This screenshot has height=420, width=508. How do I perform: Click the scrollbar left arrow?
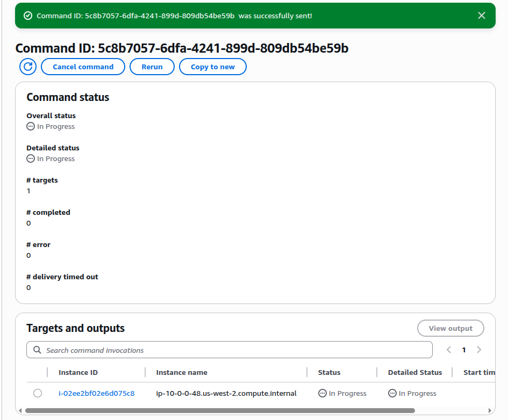click(x=20, y=411)
